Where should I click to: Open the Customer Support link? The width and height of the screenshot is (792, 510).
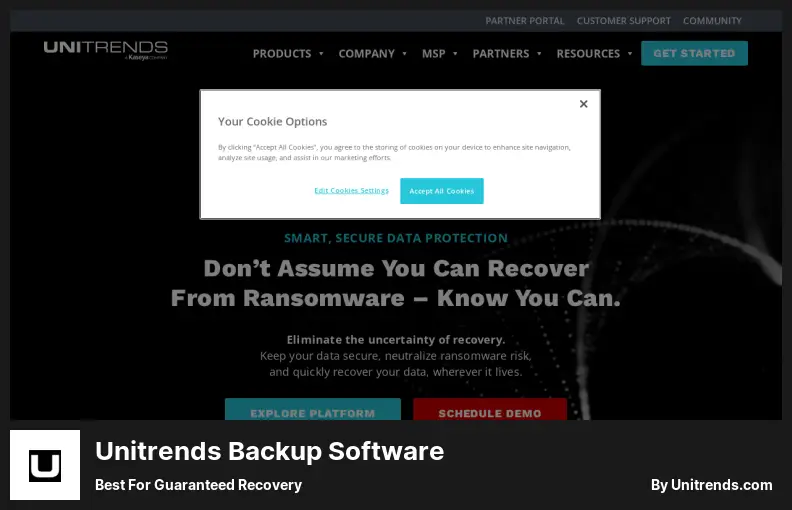click(624, 21)
